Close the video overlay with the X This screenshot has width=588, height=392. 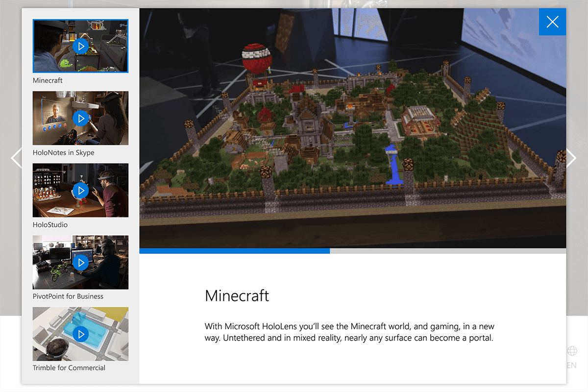pyautogui.click(x=552, y=22)
